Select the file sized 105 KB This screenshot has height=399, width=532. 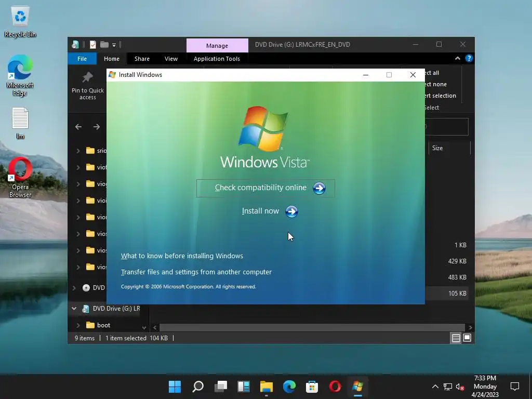click(446, 294)
